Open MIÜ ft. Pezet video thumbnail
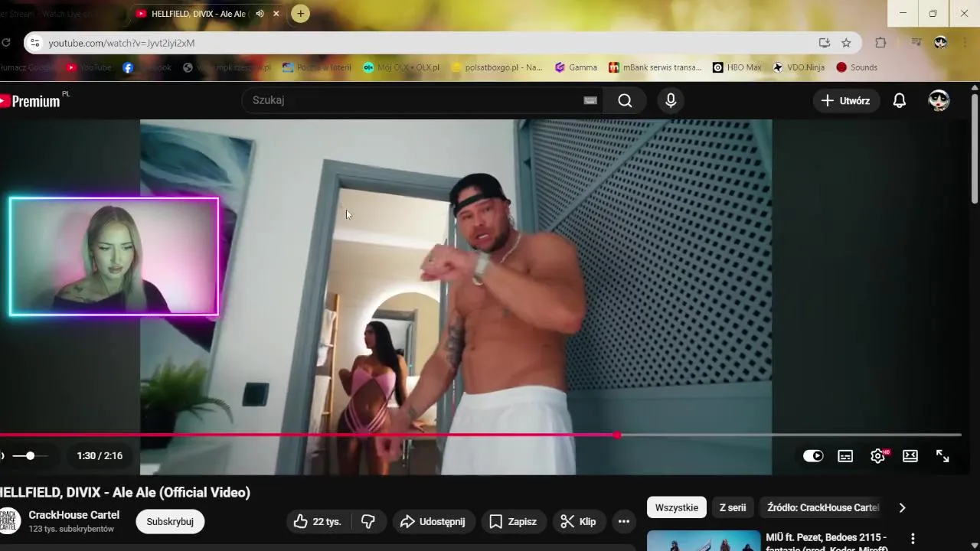 (x=704, y=541)
